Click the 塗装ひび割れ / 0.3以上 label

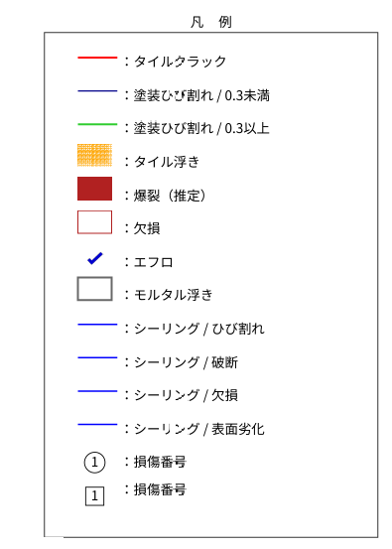tap(201, 128)
